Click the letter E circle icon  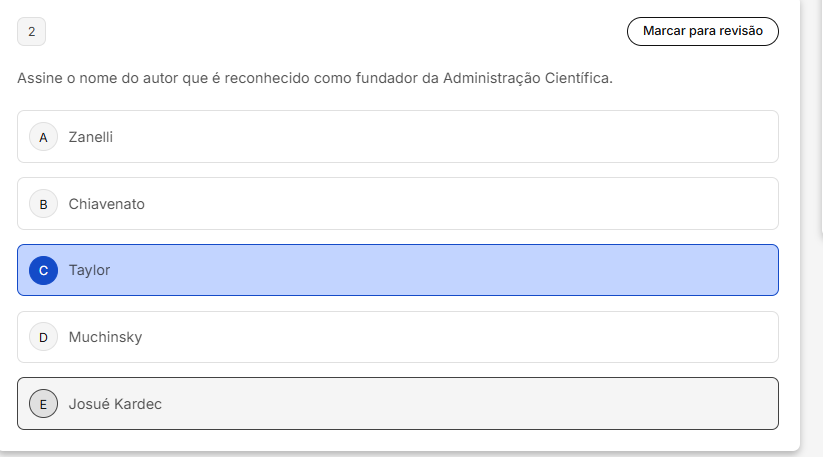tap(43, 404)
